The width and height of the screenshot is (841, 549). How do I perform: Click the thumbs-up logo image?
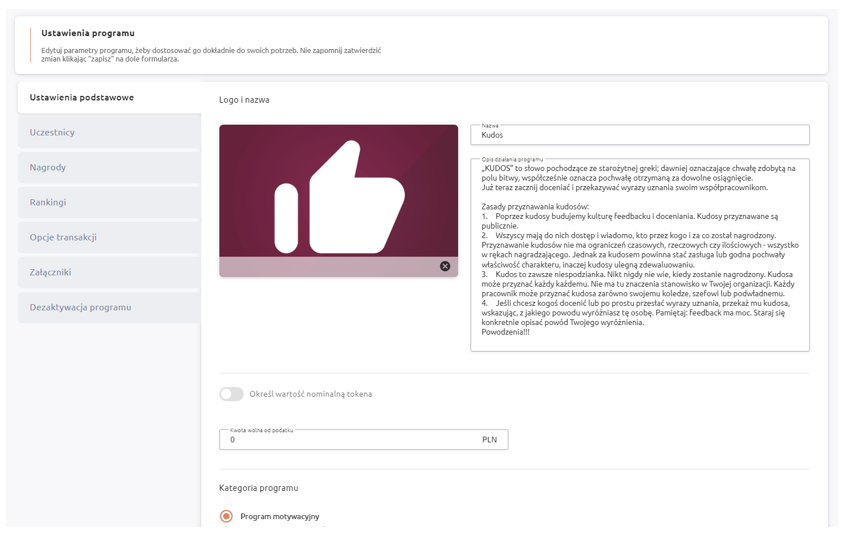[338, 201]
